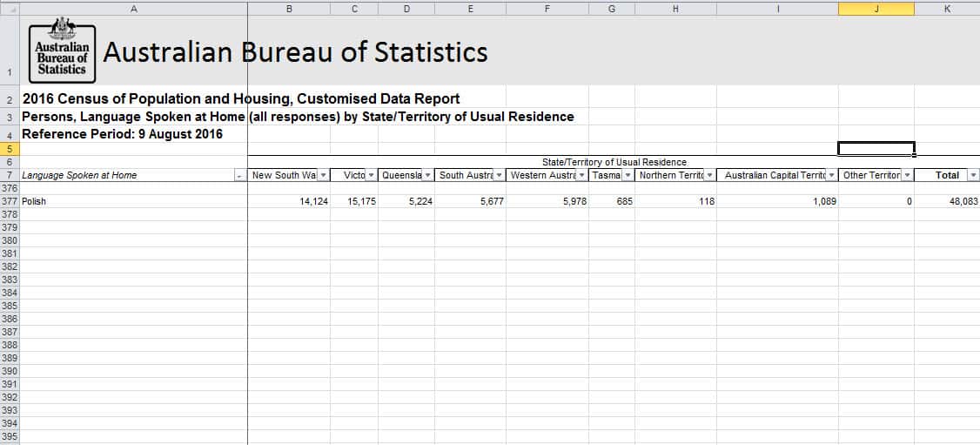Click the Other Territories value 0 cell

click(876, 201)
